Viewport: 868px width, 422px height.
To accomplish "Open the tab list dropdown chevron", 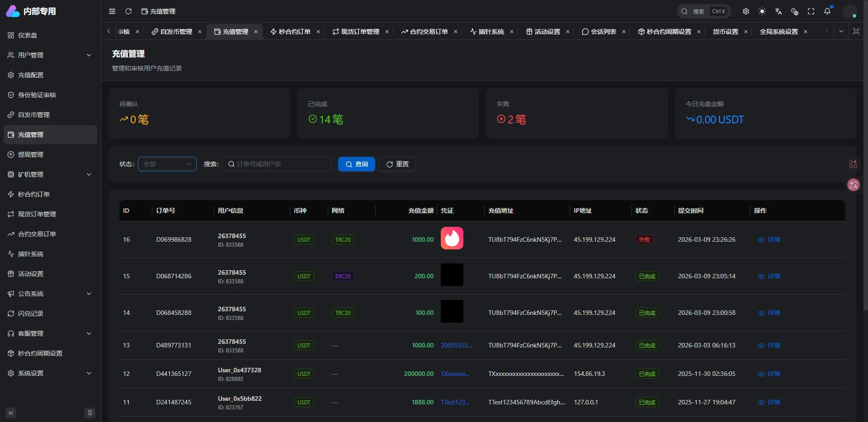I will (x=841, y=31).
